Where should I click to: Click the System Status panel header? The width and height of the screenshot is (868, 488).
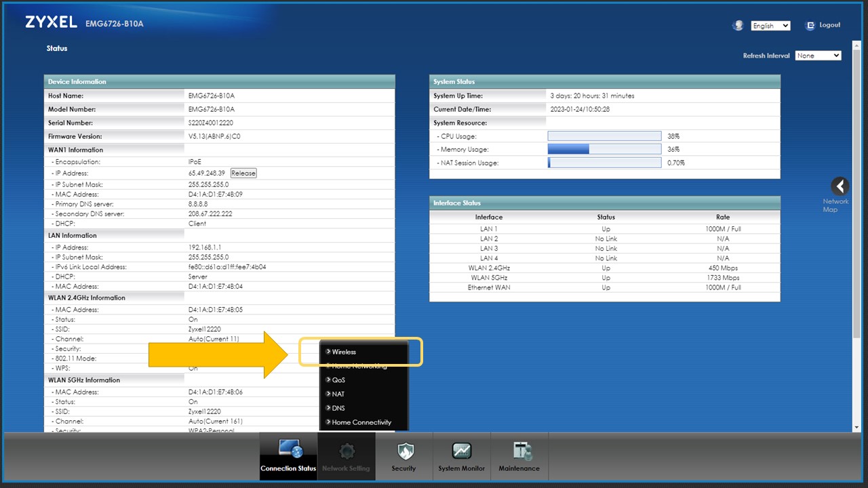tap(605, 82)
